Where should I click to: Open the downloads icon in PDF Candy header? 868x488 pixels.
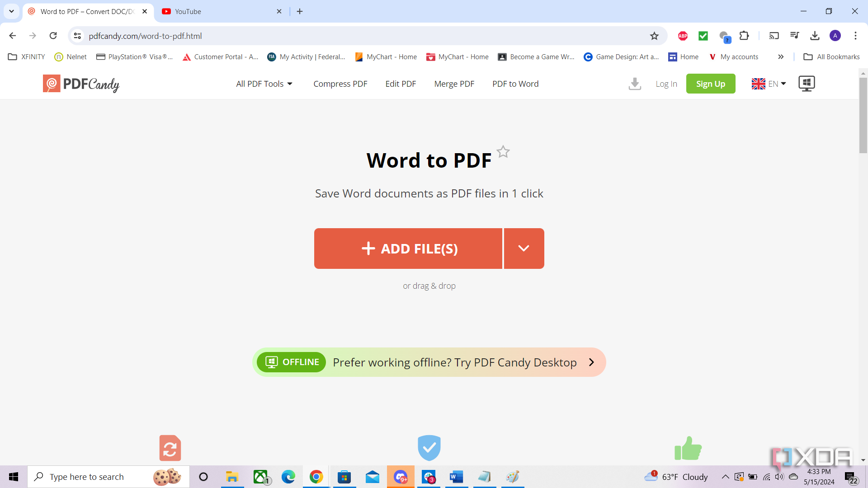[635, 84]
